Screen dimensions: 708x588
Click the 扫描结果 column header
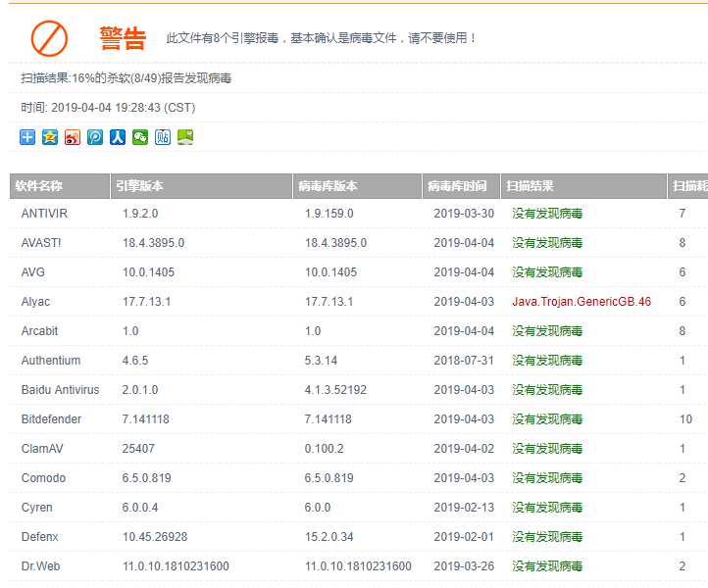(x=583, y=186)
